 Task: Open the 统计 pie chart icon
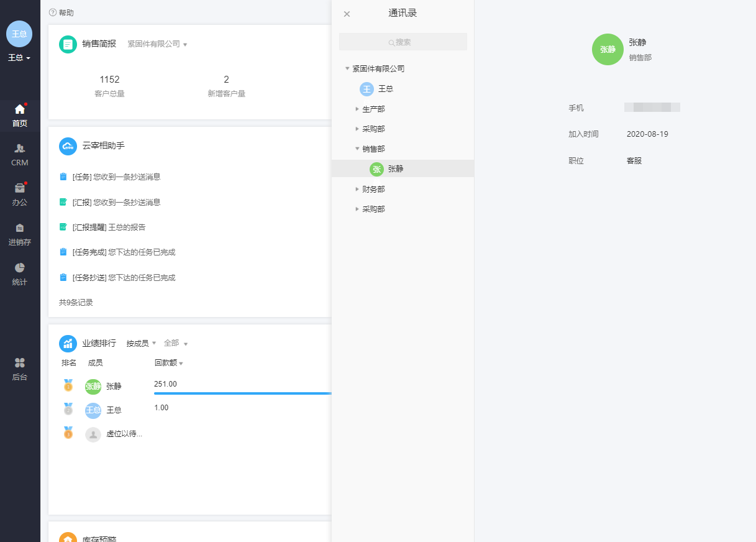[x=19, y=268]
